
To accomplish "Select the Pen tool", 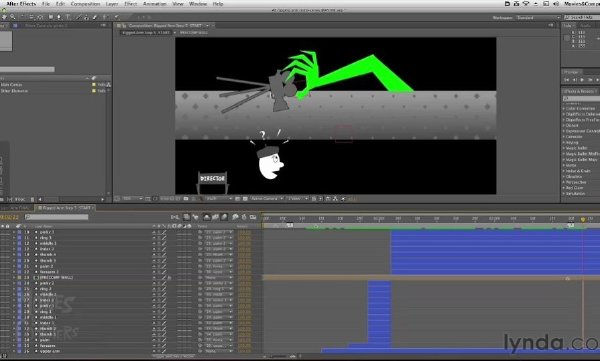I will (x=59, y=17).
